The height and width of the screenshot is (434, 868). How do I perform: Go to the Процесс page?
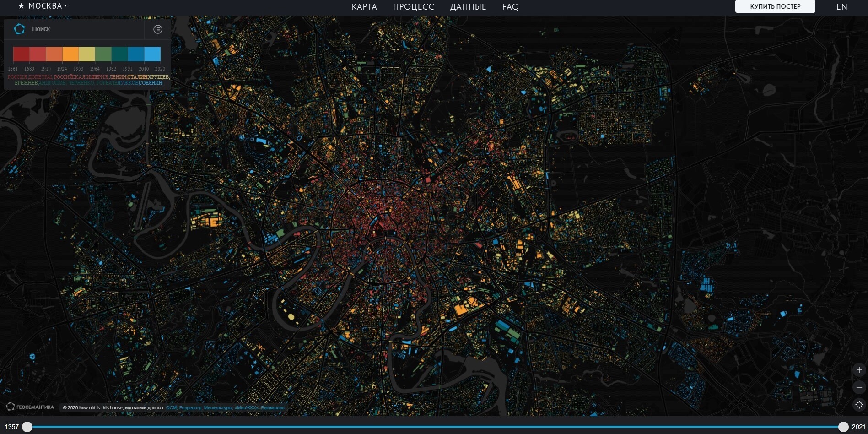tap(413, 7)
